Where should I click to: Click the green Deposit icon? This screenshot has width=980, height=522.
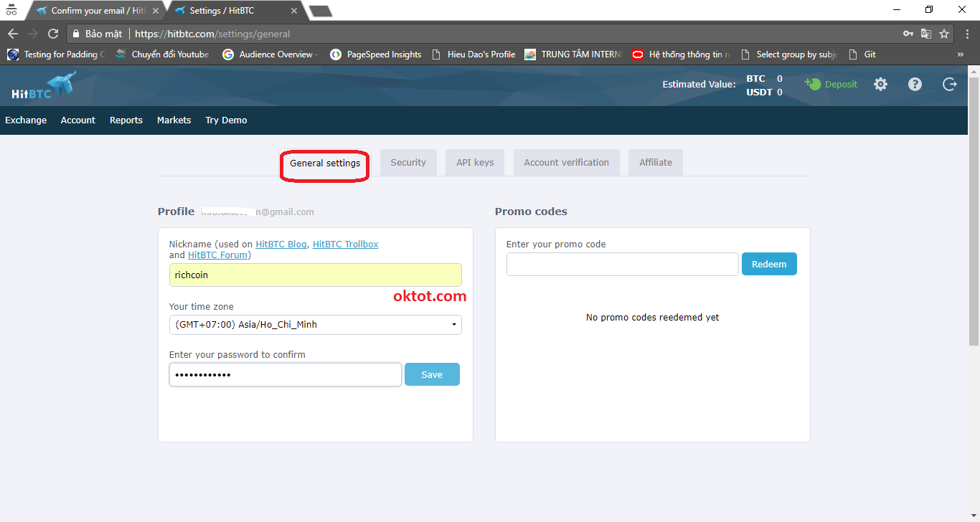click(813, 84)
